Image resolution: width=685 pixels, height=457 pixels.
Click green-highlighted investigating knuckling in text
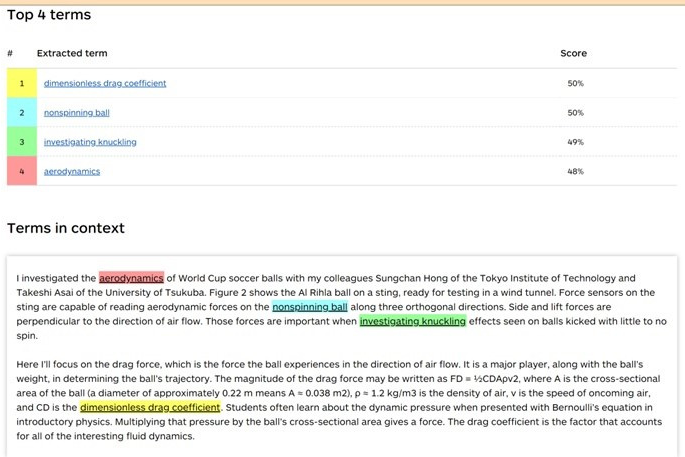click(413, 321)
